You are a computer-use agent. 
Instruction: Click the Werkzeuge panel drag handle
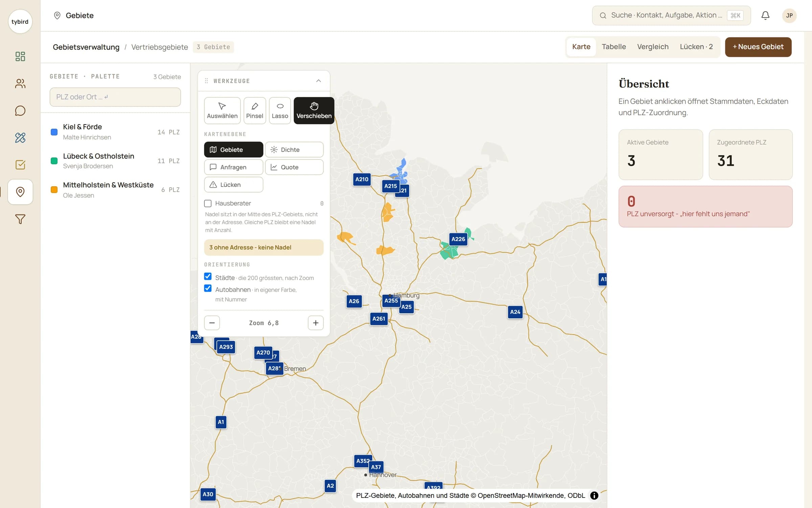coord(206,81)
